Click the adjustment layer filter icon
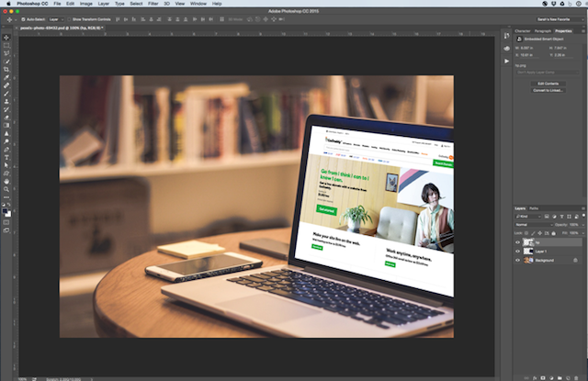Screen dimensions: 588x381 tap(554, 216)
